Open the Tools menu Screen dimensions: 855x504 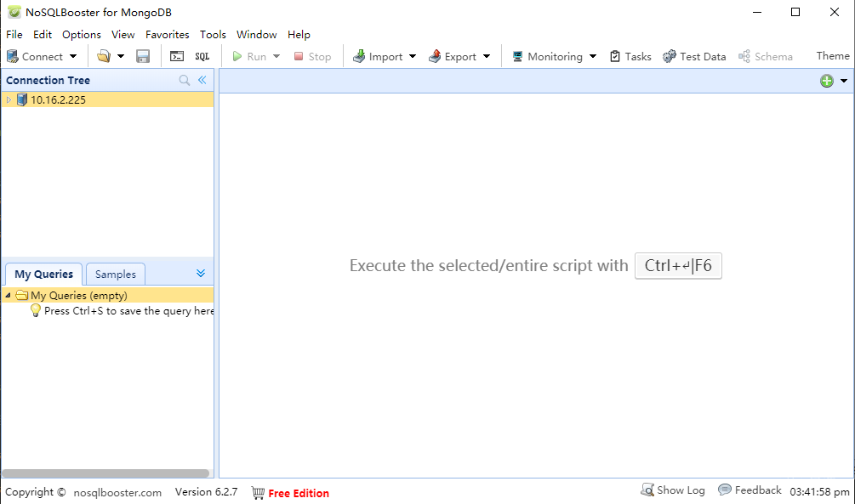[213, 34]
